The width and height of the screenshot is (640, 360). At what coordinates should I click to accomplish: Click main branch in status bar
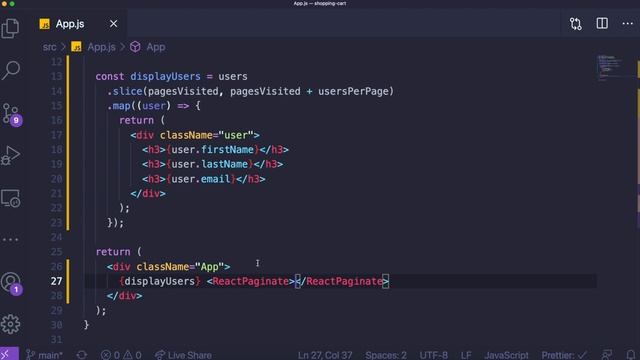[x=44, y=355]
